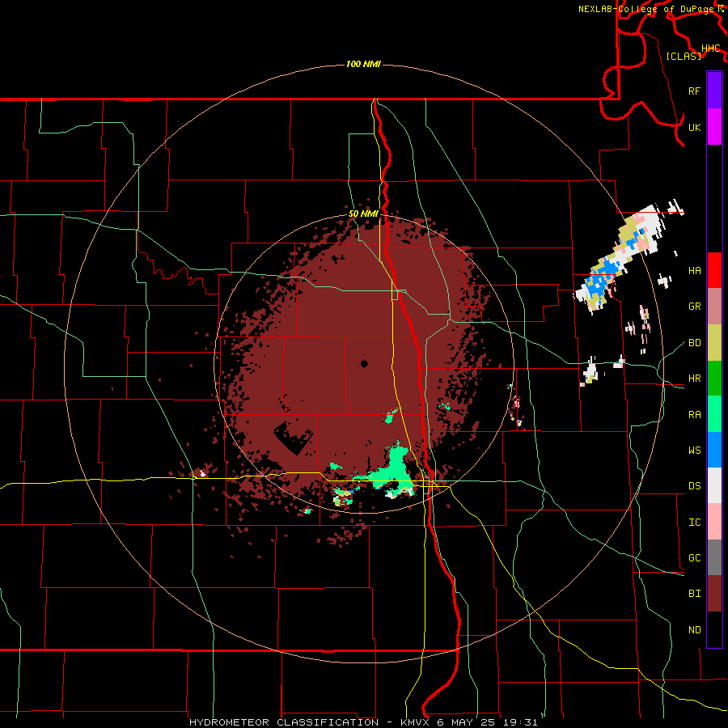Click the BI dark red legend swatch

point(714,594)
